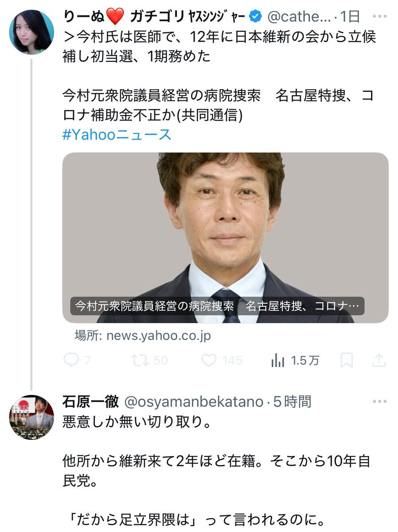
Task: Open more options on 石原一徹's reply
Action: click(380, 402)
